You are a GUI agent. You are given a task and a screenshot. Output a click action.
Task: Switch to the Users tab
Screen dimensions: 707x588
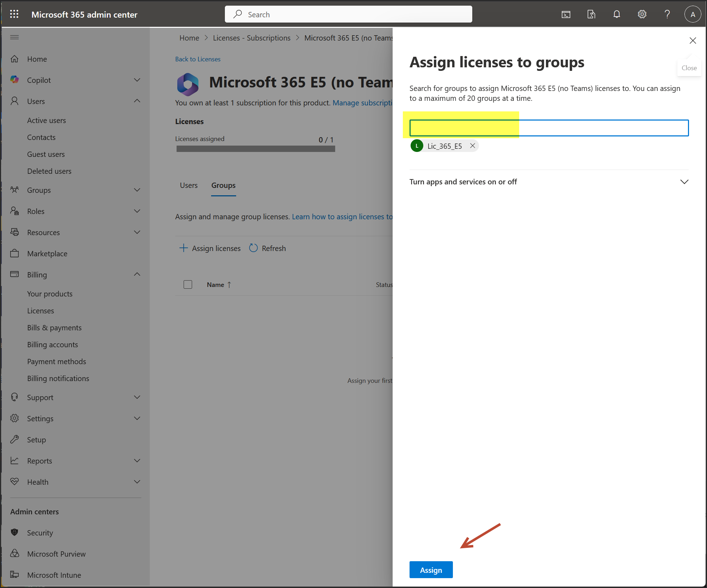point(189,185)
